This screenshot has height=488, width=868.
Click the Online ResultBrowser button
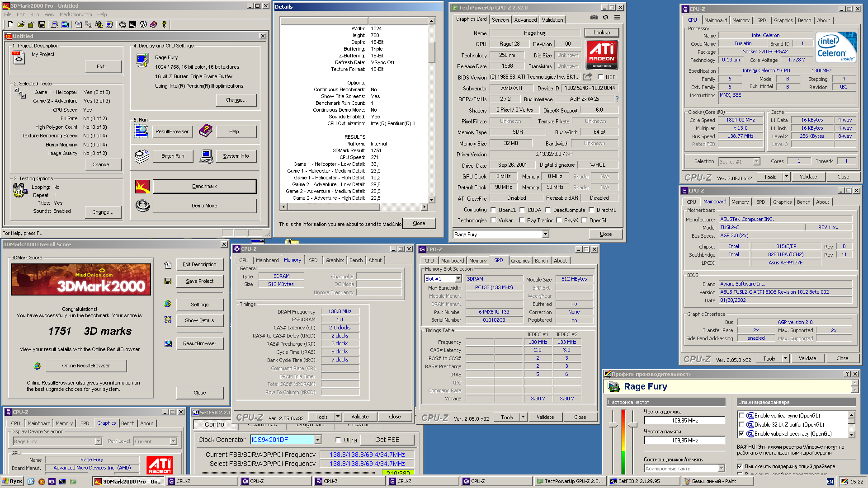86,366
